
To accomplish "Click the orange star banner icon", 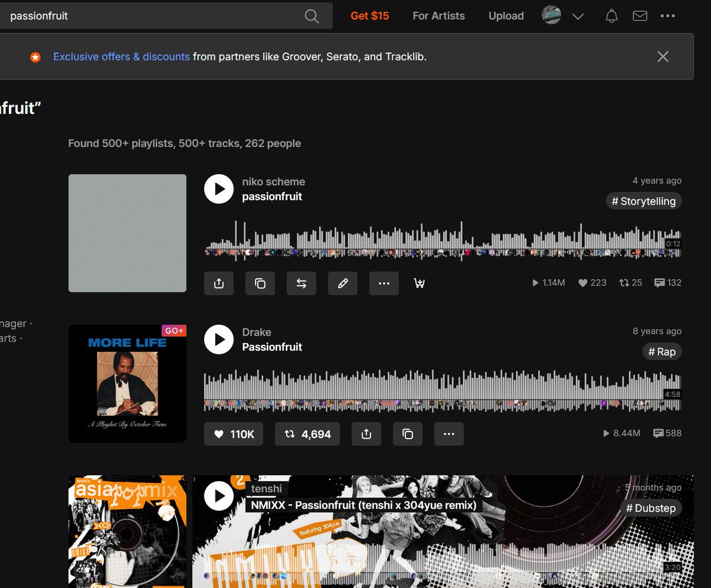I will click(36, 57).
